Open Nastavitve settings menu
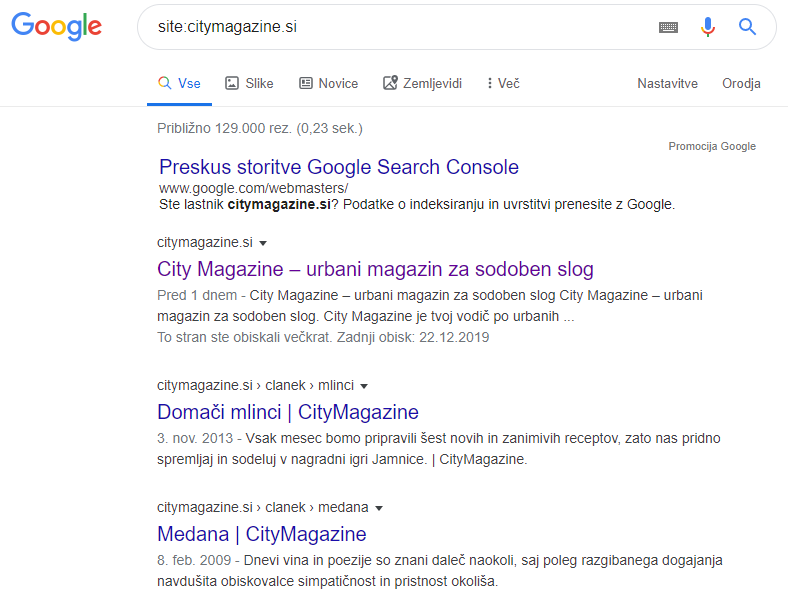Viewport: 788px width, 607px height. pyautogui.click(x=667, y=83)
